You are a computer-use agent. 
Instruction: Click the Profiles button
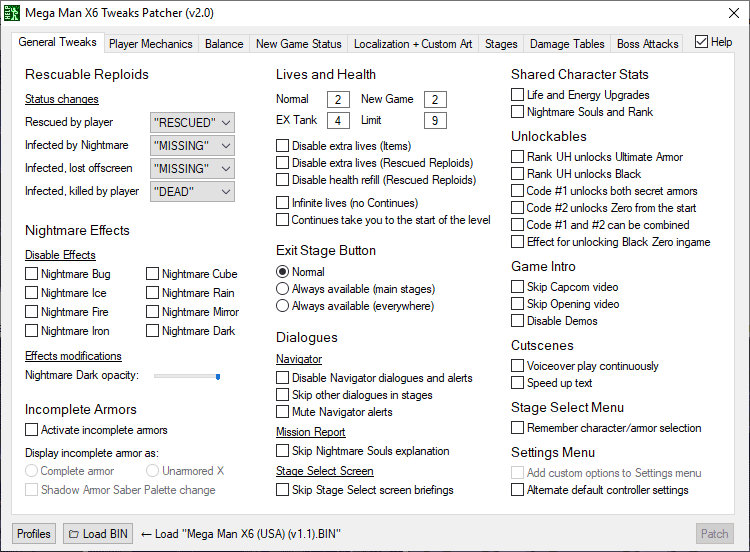(34, 534)
